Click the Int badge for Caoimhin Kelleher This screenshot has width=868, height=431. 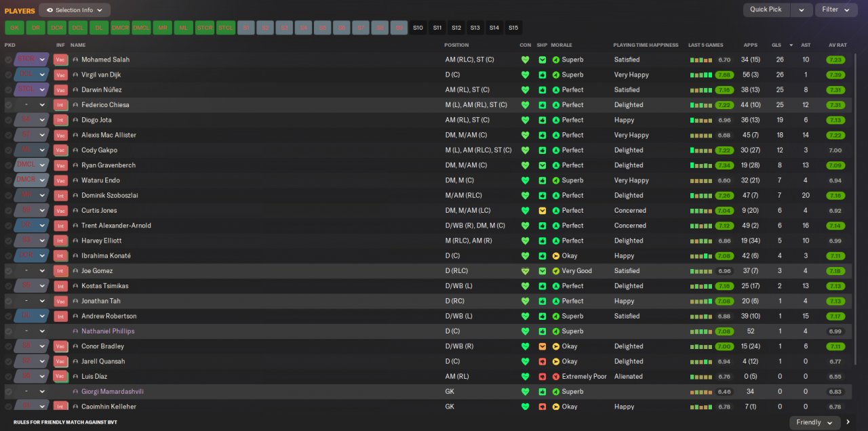pos(60,407)
